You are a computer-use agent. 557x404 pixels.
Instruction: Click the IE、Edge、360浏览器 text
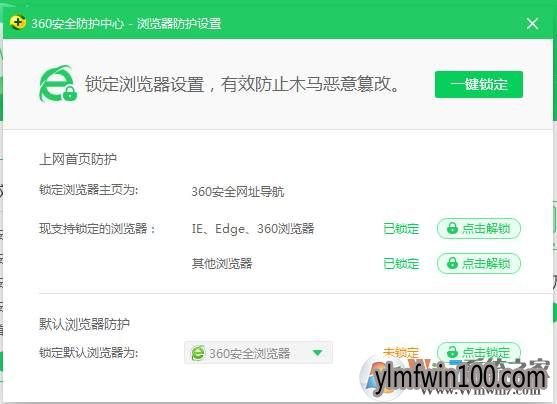pyautogui.click(x=253, y=228)
